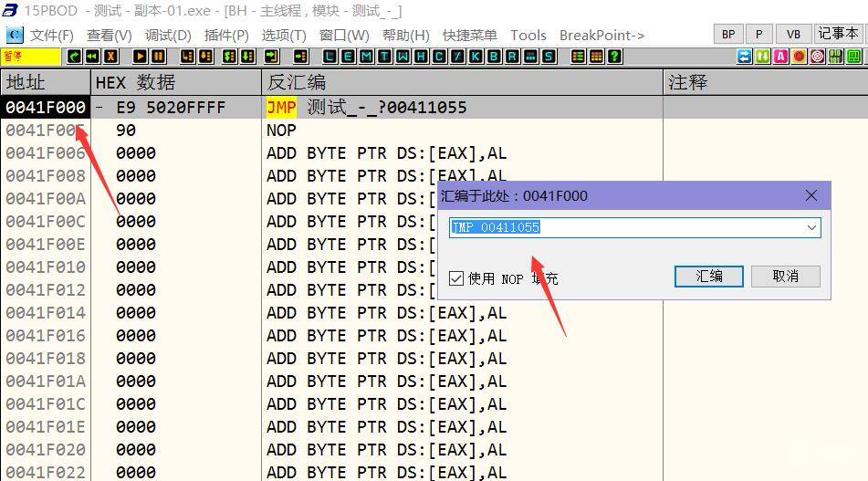Click the C system menu icon beside 文件
Screen dimensions: 868x481
(15, 36)
